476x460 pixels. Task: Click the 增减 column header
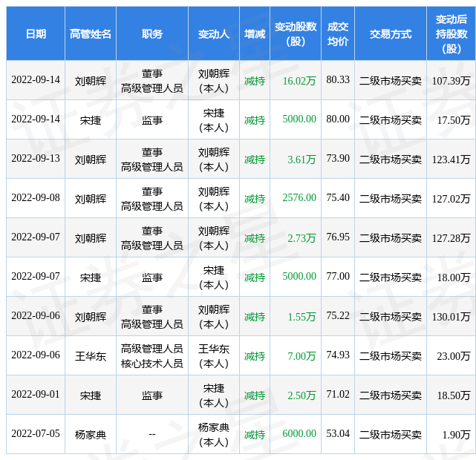[x=255, y=34]
